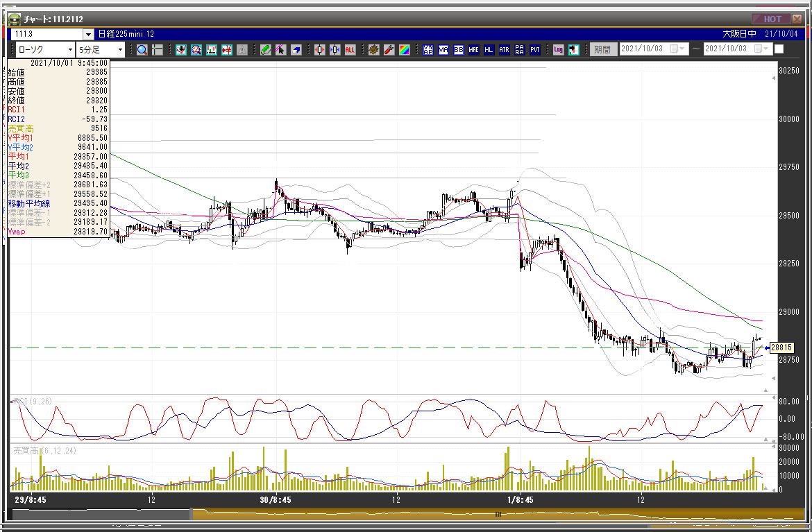The height and width of the screenshot is (532, 812).
Task: Click the 平均3 29458.60 row
Action: tap(58, 175)
